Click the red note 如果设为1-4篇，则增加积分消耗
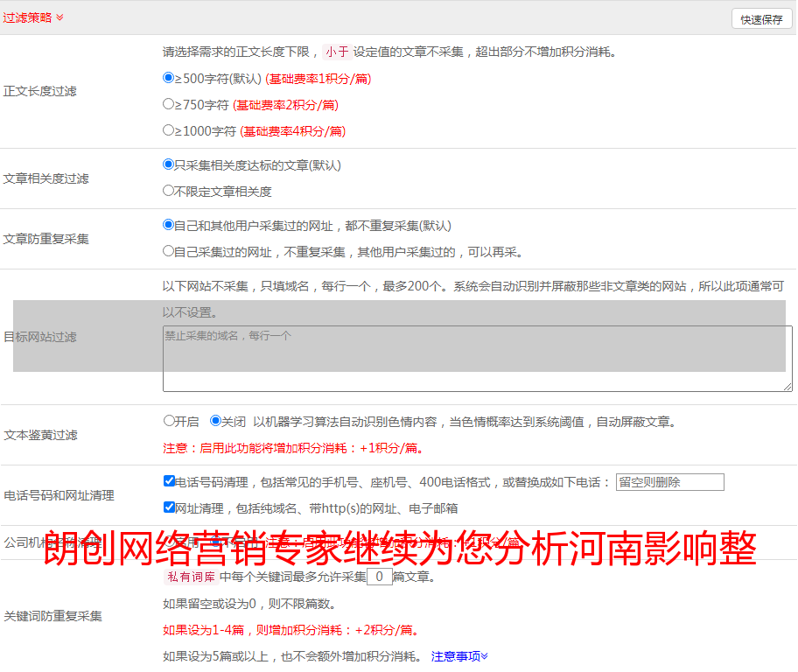 (291, 630)
